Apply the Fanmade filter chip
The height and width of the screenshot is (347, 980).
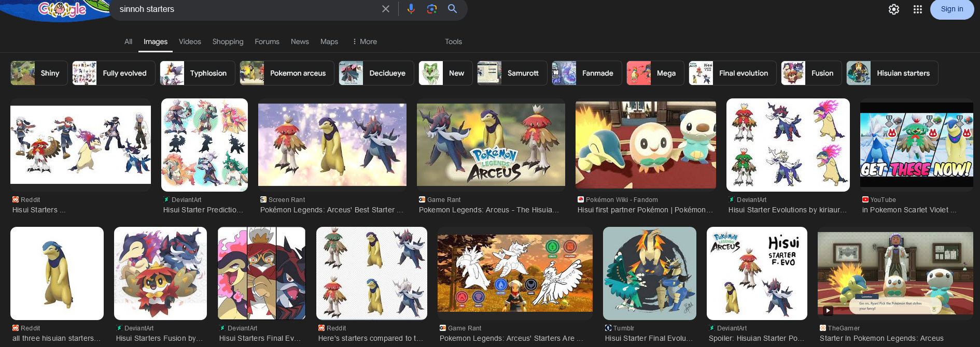point(587,73)
